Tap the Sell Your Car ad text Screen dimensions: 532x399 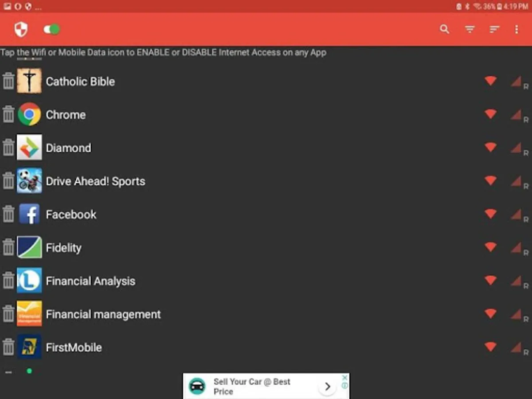click(252, 387)
